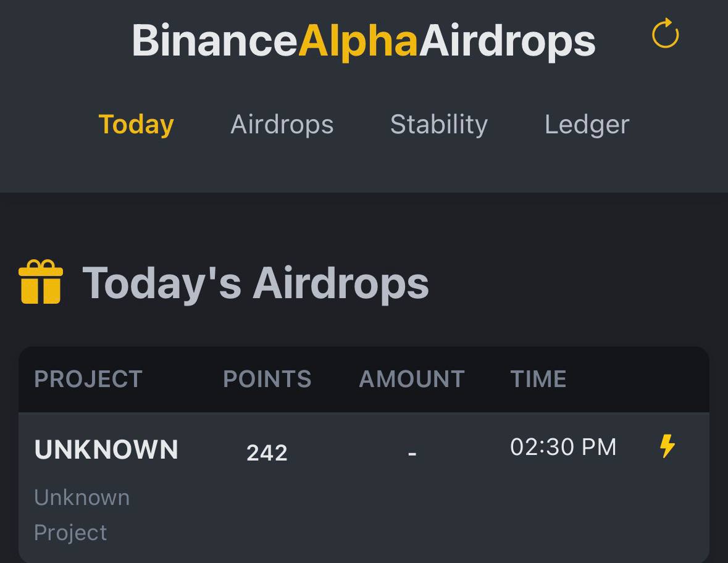Image resolution: width=728 pixels, height=563 pixels.
Task: Click the yellow 'Alpha' word in the title
Action: [x=358, y=41]
